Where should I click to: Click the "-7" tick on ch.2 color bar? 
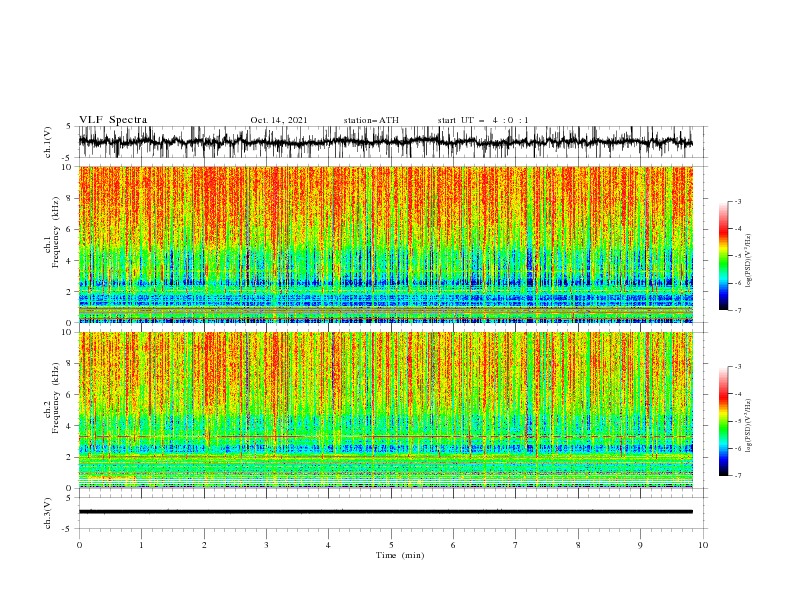pos(737,475)
